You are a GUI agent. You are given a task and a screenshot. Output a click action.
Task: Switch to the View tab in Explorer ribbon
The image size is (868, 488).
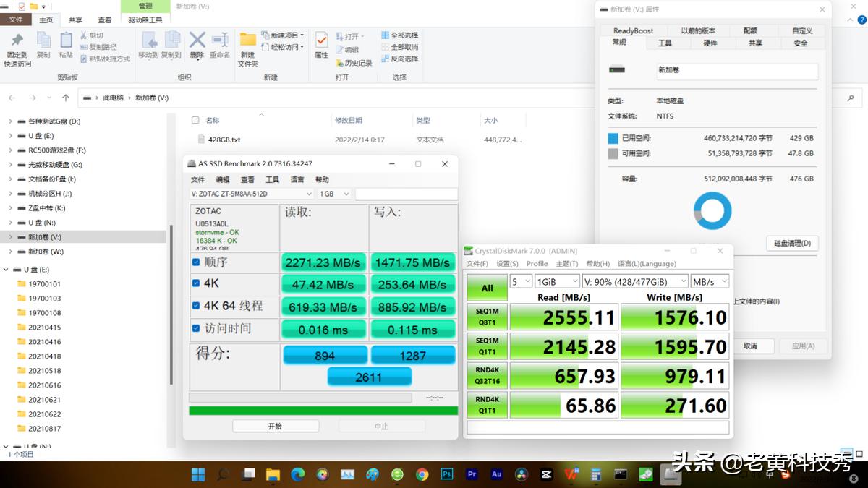(x=105, y=20)
